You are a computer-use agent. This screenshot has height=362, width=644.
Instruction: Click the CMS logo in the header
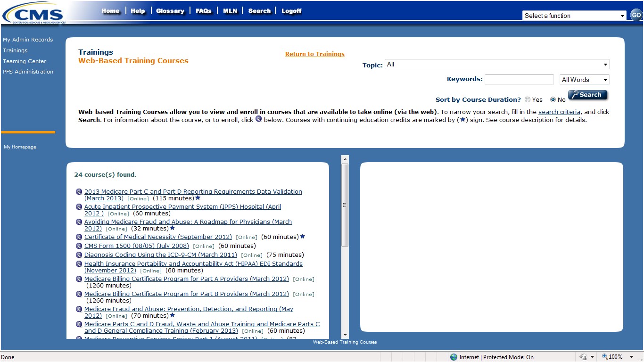click(33, 13)
